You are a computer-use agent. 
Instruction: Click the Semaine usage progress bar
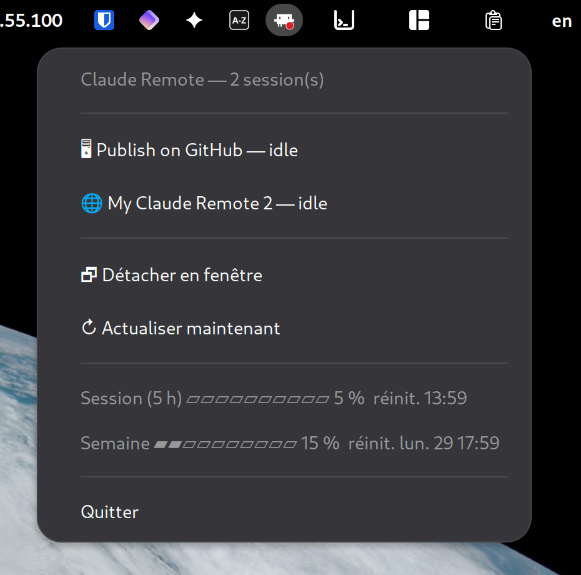click(225, 444)
